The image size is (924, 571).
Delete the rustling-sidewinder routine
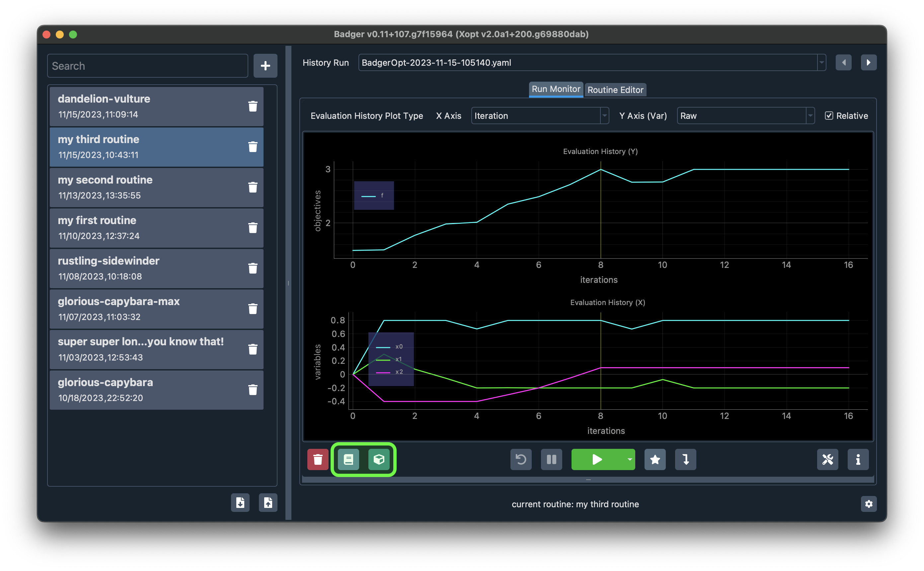pyautogui.click(x=253, y=269)
